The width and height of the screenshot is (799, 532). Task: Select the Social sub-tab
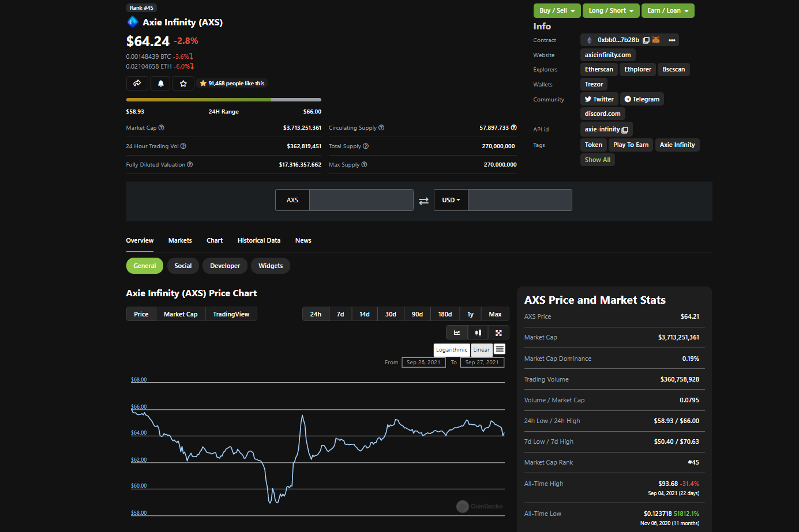tap(183, 266)
